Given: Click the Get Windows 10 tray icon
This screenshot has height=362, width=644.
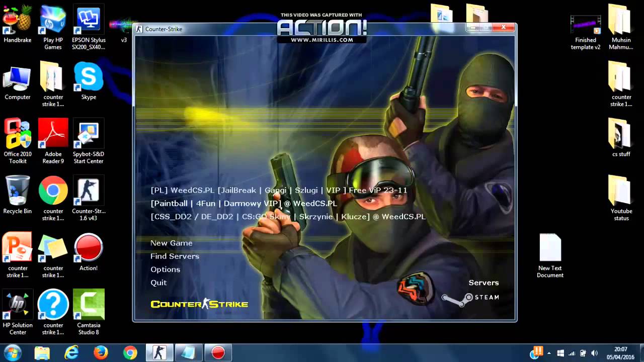Looking at the screenshot, I should (x=560, y=353).
